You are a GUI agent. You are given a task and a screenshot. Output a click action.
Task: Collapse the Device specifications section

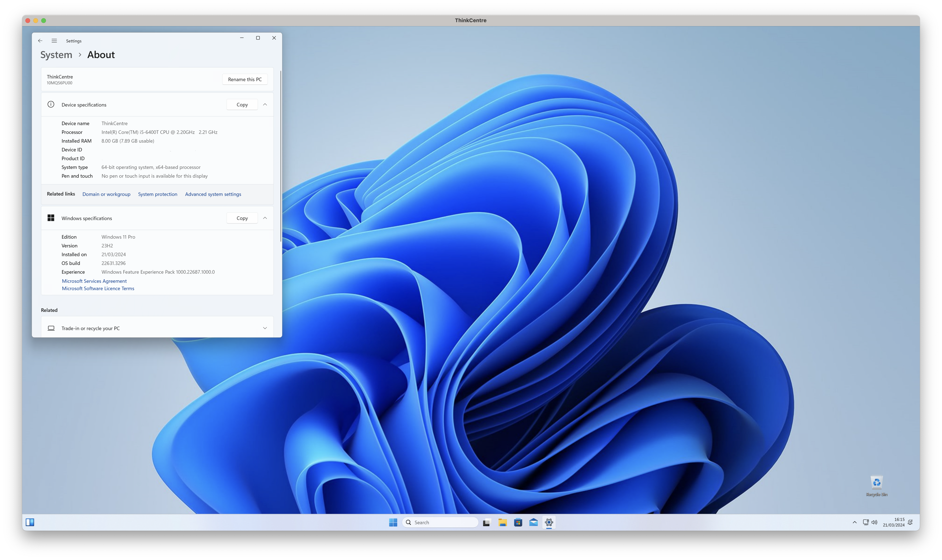[x=265, y=105]
